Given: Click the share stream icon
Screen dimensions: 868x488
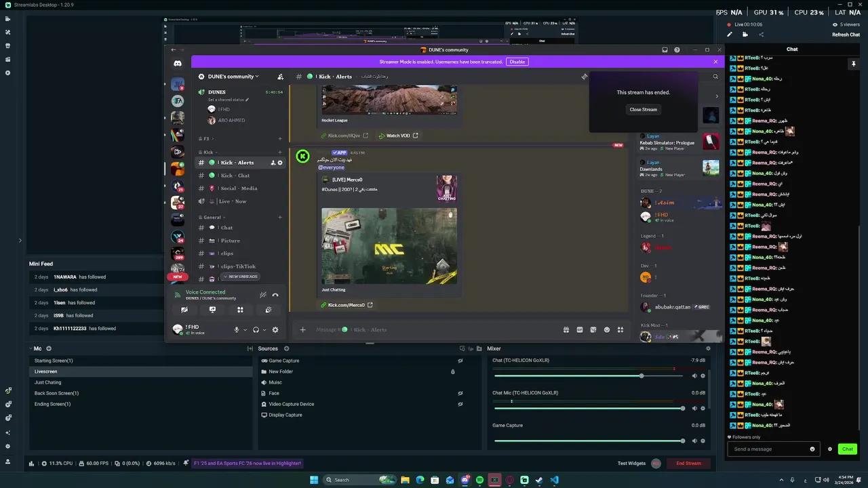Looking at the screenshot, I should (761, 35).
